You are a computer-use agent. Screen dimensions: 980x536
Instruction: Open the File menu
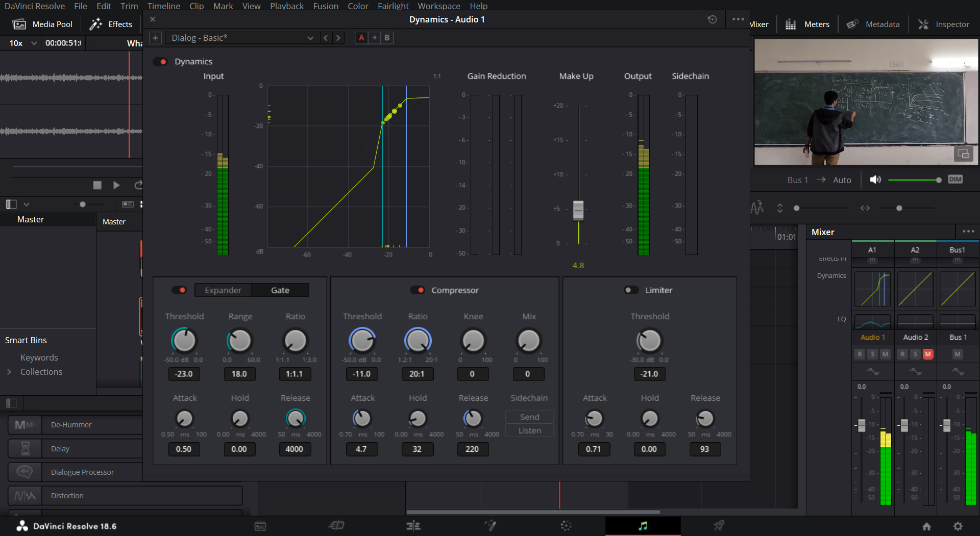coord(81,6)
